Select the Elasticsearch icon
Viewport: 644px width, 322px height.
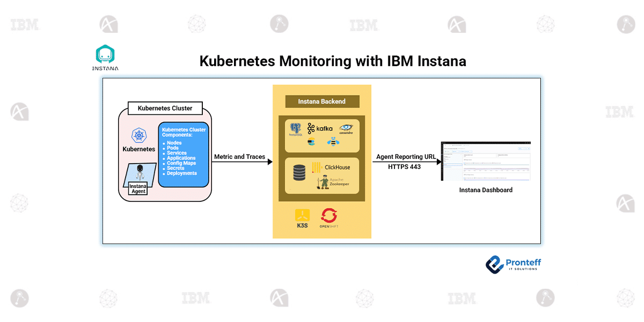310,142
